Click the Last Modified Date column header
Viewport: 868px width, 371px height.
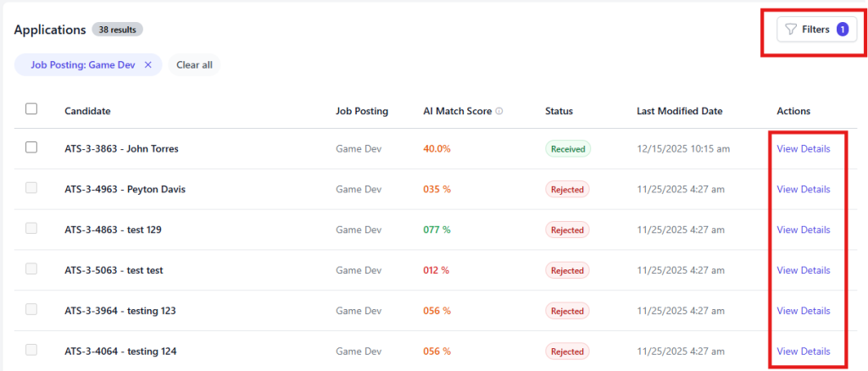coord(679,111)
